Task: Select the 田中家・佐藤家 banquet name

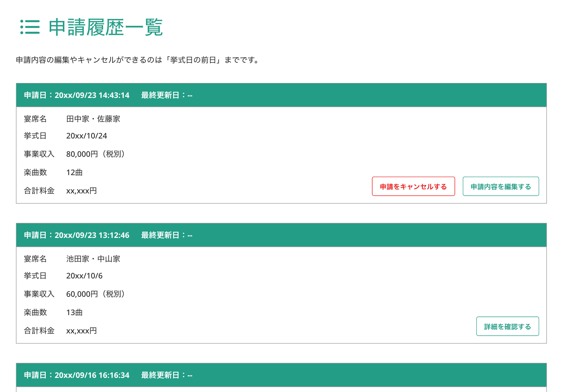Action: point(93,119)
